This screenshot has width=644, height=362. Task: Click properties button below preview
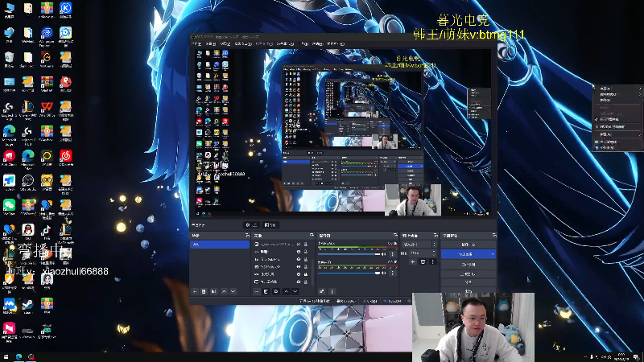[x=251, y=225]
